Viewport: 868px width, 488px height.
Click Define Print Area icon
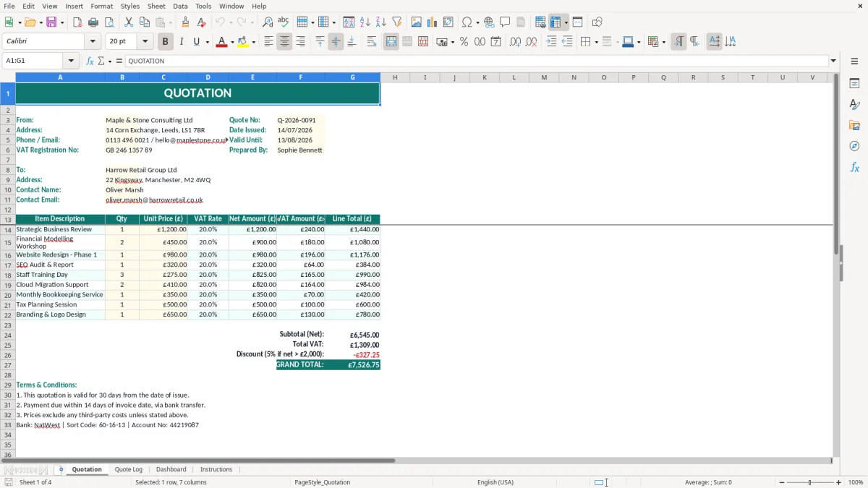click(x=540, y=22)
